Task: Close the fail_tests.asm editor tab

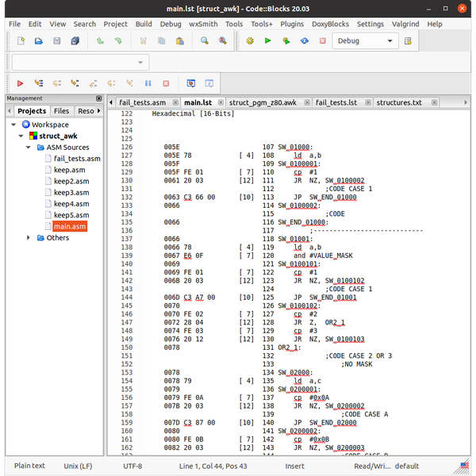Action: click(175, 102)
